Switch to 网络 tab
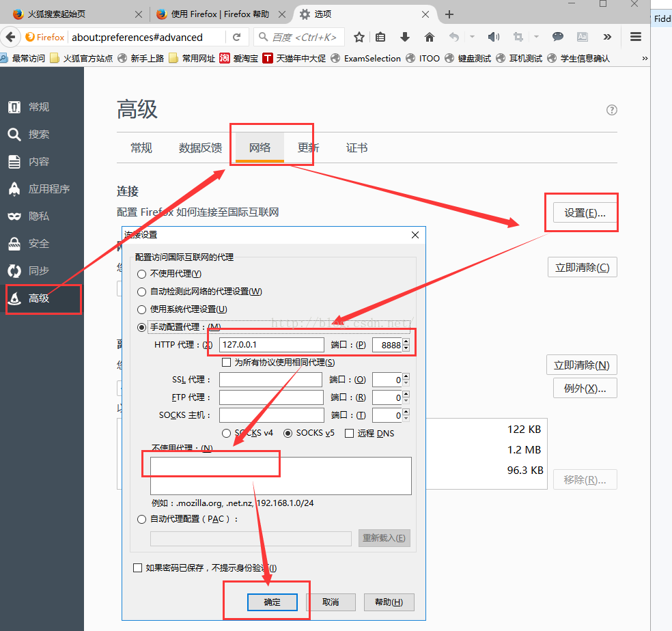Image resolution: width=672 pixels, height=631 pixels. [x=260, y=148]
